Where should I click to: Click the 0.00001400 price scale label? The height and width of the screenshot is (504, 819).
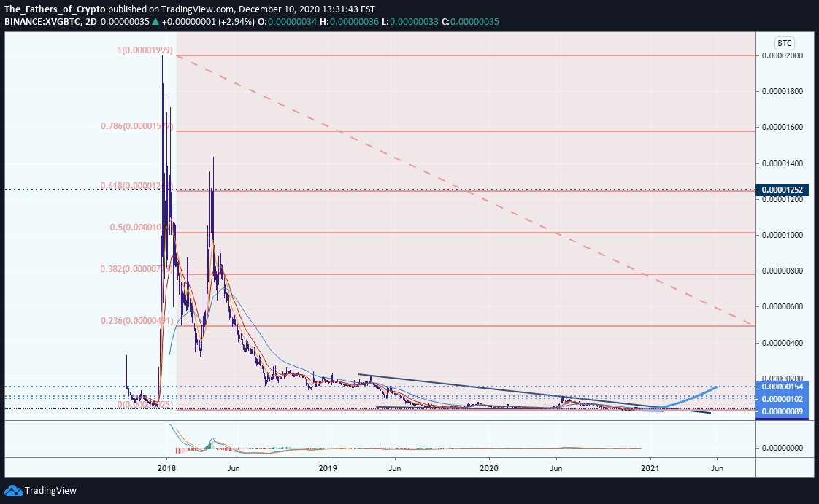[783, 163]
